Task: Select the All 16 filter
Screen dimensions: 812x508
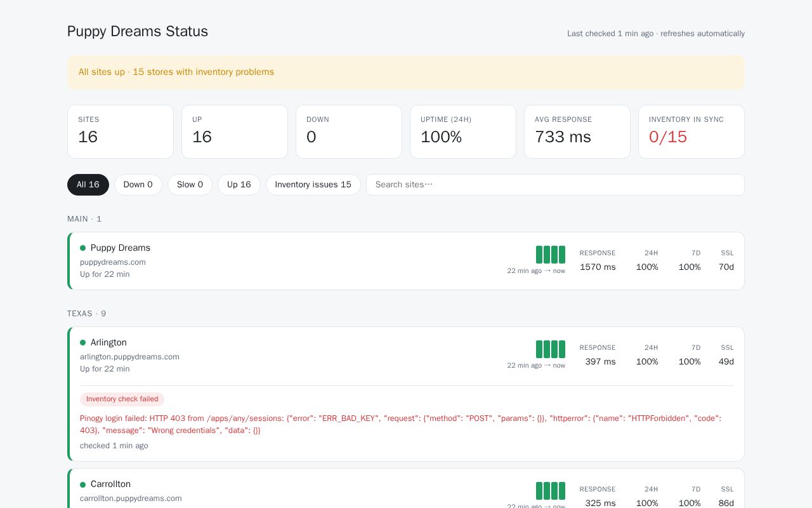Action: [x=88, y=185]
